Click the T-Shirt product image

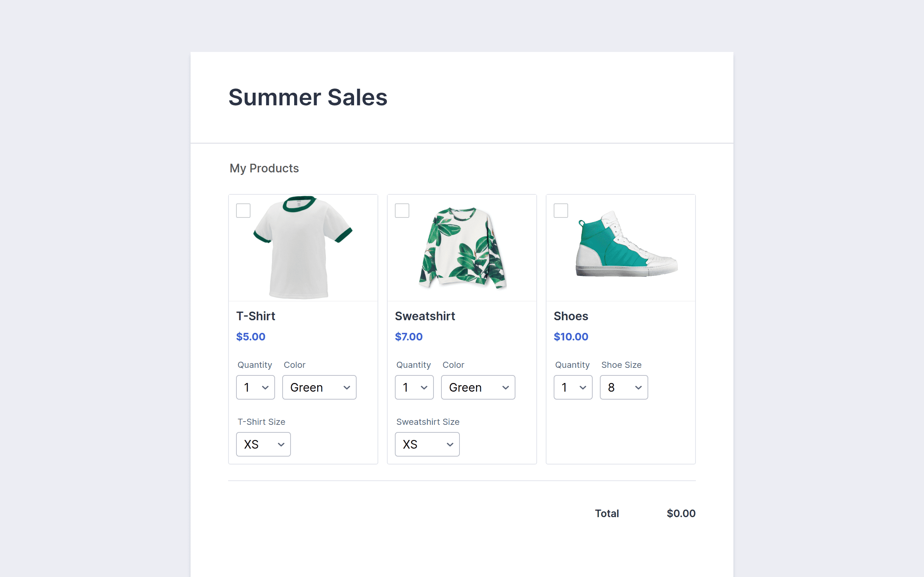(303, 247)
